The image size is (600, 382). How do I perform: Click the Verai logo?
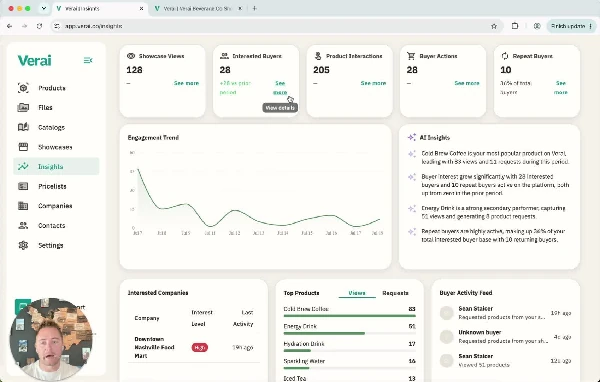(34, 60)
